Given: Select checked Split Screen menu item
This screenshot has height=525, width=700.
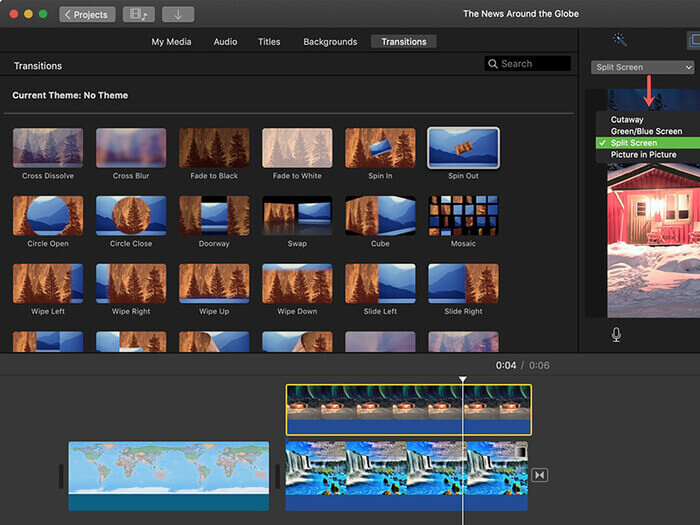Looking at the screenshot, I should tap(634, 143).
